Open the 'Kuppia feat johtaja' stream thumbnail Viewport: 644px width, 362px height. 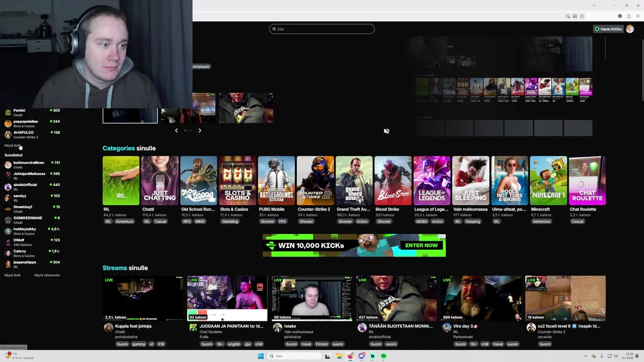click(x=143, y=298)
